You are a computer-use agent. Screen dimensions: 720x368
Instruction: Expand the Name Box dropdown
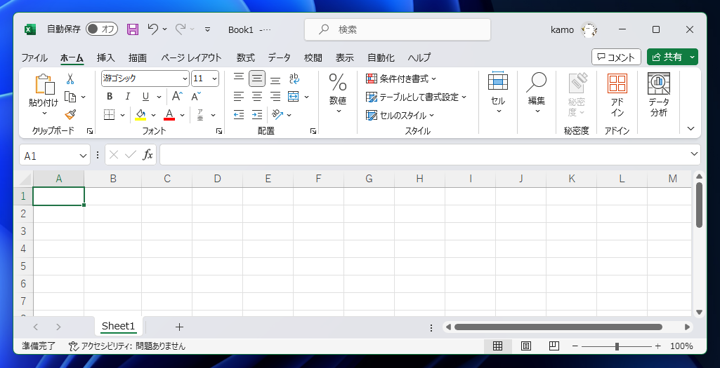[x=83, y=156]
